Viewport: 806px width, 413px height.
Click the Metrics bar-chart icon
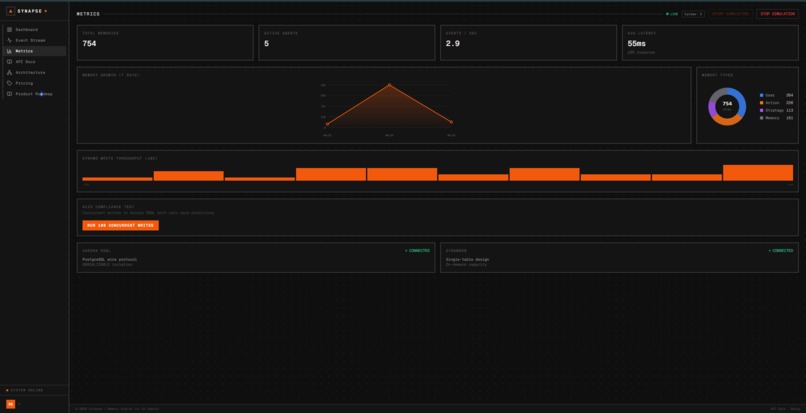coord(9,51)
